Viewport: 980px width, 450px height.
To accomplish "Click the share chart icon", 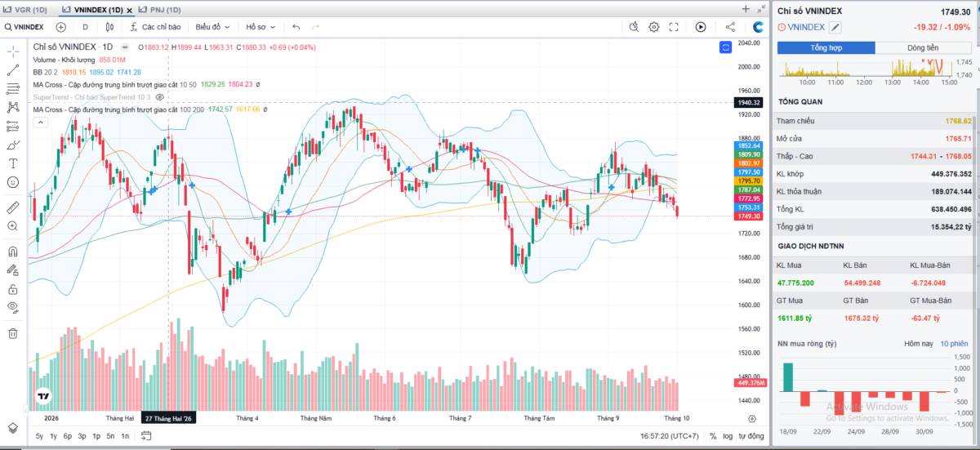I will tap(729, 27).
